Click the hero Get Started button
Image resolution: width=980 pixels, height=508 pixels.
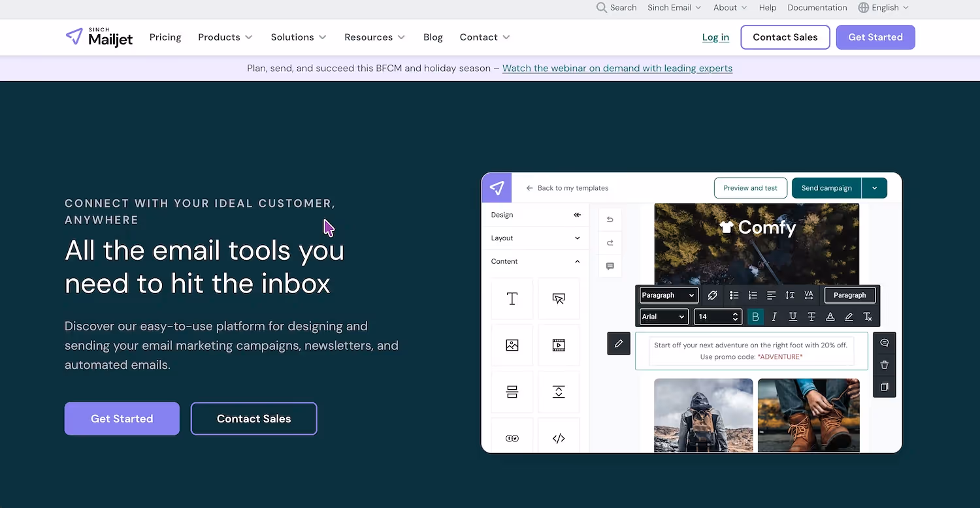coord(122,419)
